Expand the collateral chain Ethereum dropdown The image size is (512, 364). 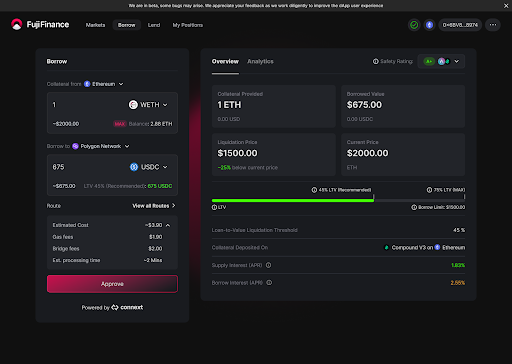(104, 84)
